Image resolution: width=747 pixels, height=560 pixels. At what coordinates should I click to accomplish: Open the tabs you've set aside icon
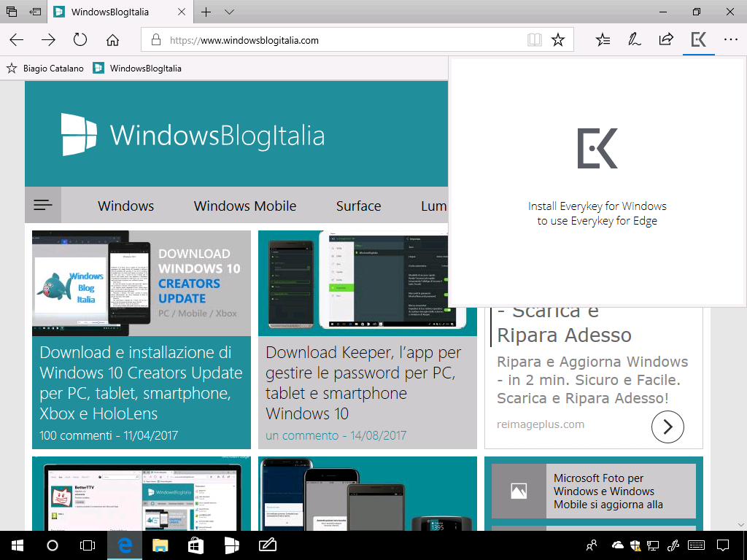click(x=12, y=12)
